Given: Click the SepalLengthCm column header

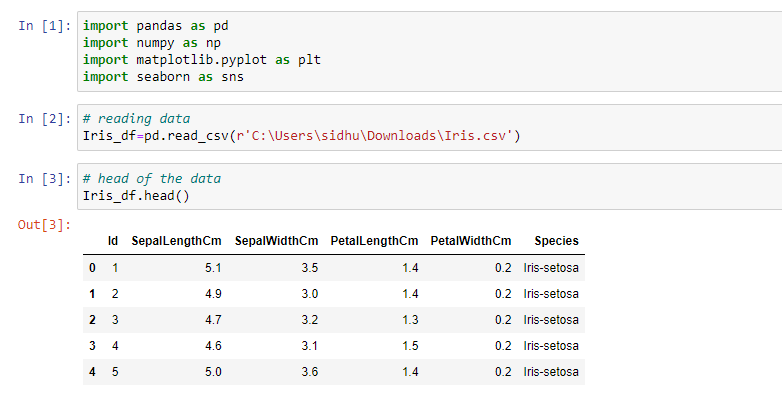Looking at the screenshot, I should click(x=176, y=241).
